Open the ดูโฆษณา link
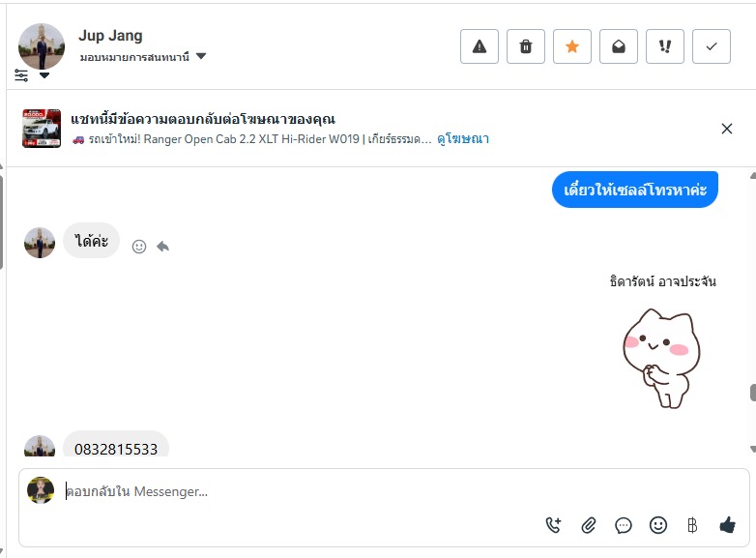 [x=463, y=139]
